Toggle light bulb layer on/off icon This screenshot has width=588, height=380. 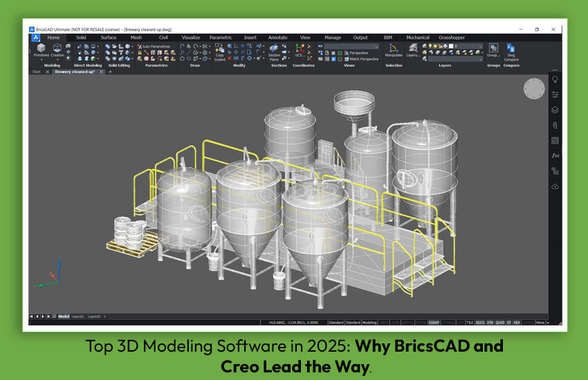(x=430, y=46)
